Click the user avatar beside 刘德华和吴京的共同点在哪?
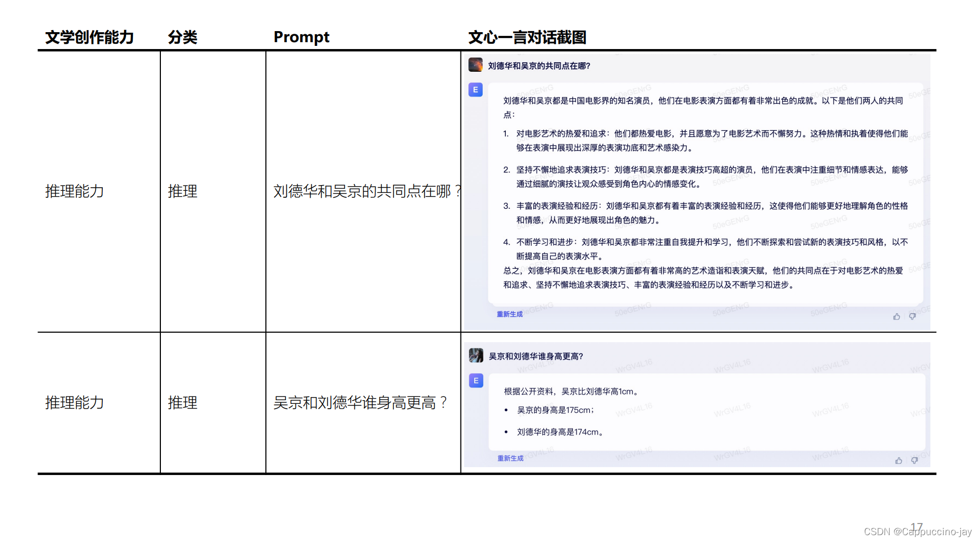This screenshot has width=980, height=542. point(475,65)
